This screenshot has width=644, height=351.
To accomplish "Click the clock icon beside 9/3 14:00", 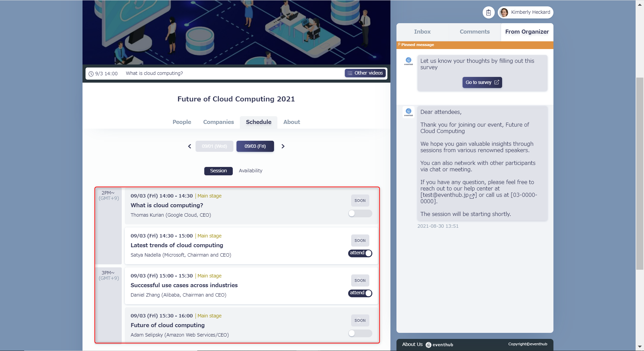I will click(x=91, y=74).
